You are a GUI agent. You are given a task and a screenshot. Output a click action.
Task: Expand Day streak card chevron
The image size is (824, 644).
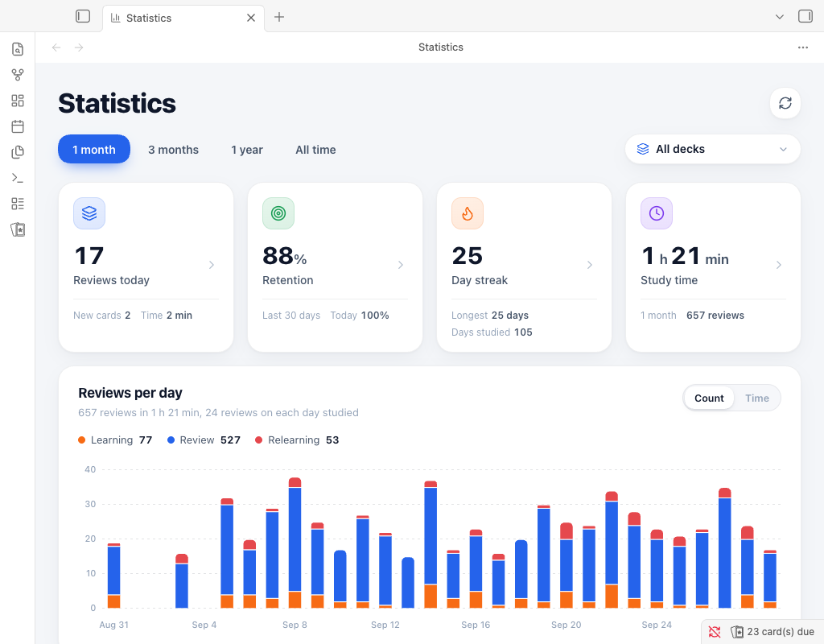(590, 265)
